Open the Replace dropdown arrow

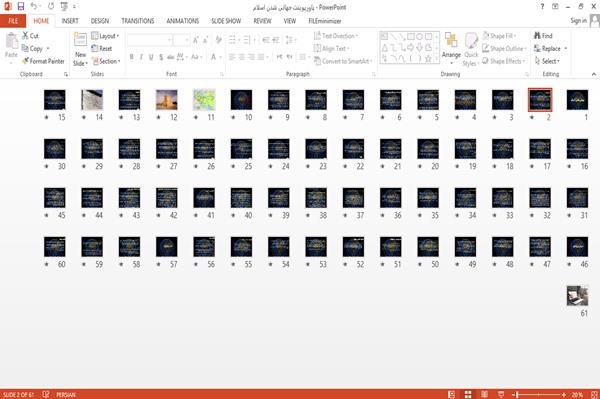566,49
